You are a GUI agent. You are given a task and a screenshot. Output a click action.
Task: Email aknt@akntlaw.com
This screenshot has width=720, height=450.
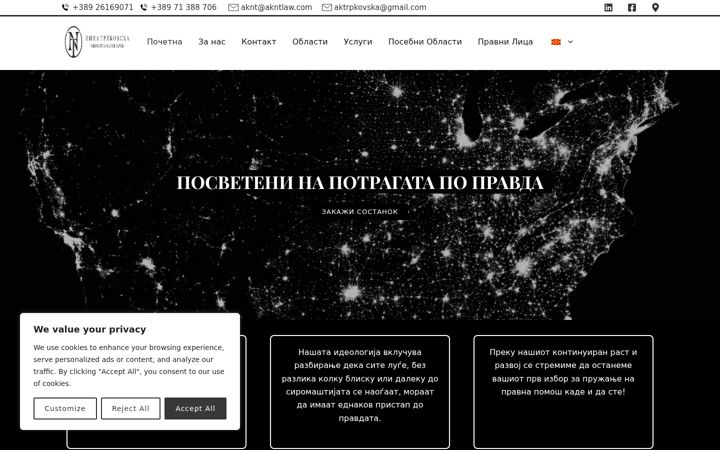pyautogui.click(x=270, y=7)
